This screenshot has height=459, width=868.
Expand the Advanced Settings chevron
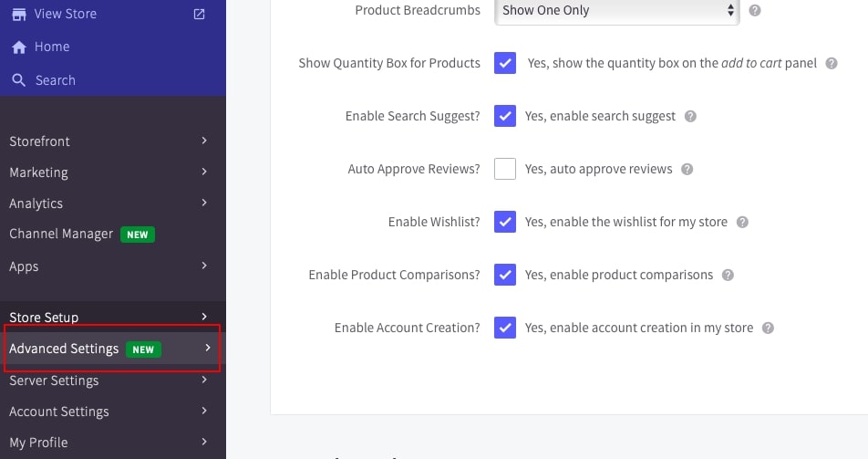point(208,348)
